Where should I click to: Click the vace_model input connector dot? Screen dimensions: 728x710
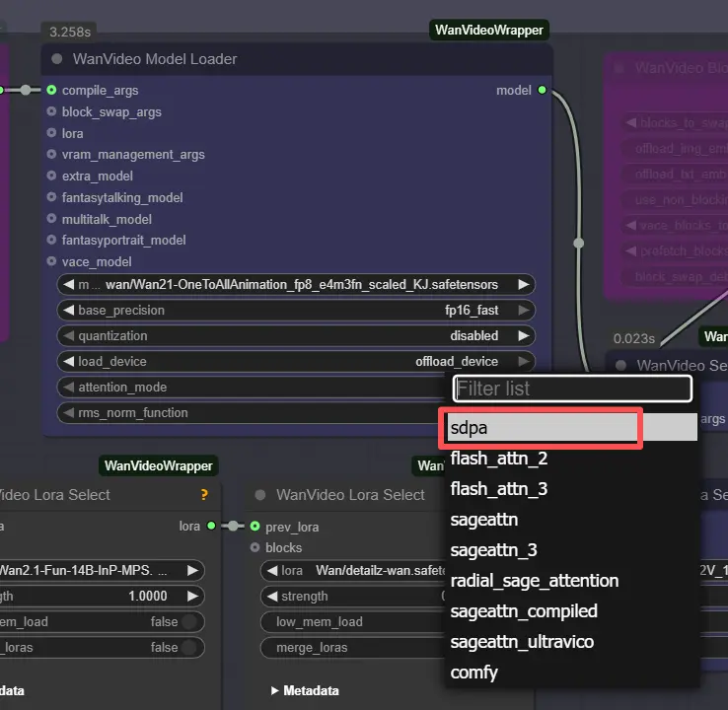[x=51, y=262]
